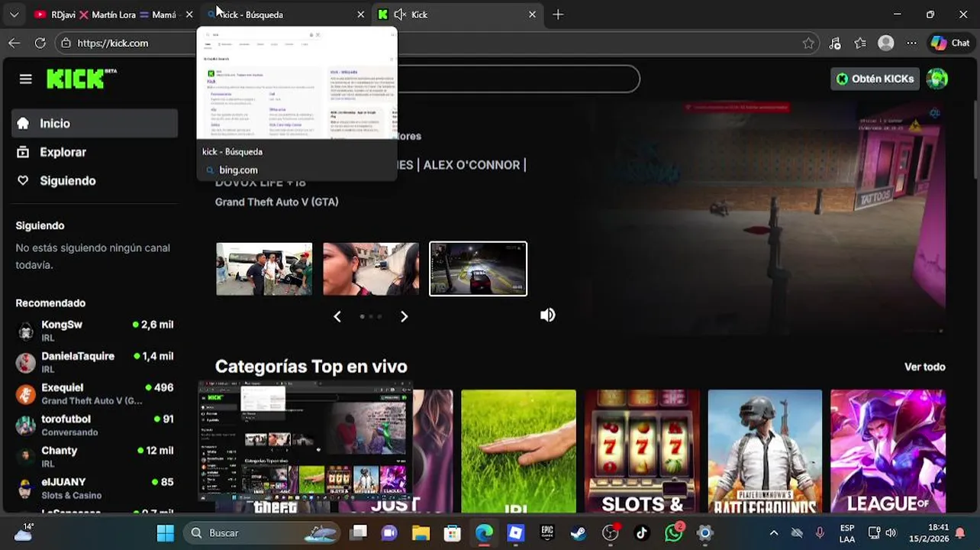This screenshot has height=550, width=980.
Task: Click the Obtén KICKs button
Action: click(x=875, y=79)
